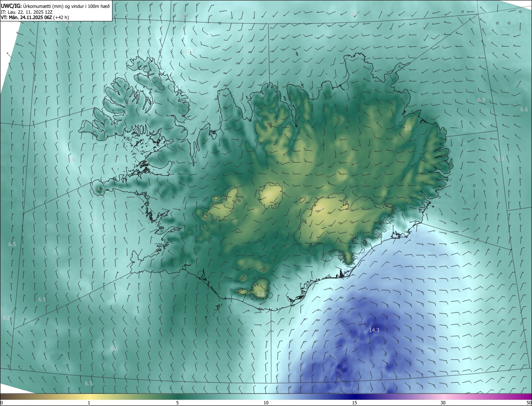Click the 4.7 value label
532x406 pixels.
(x=100, y=189)
